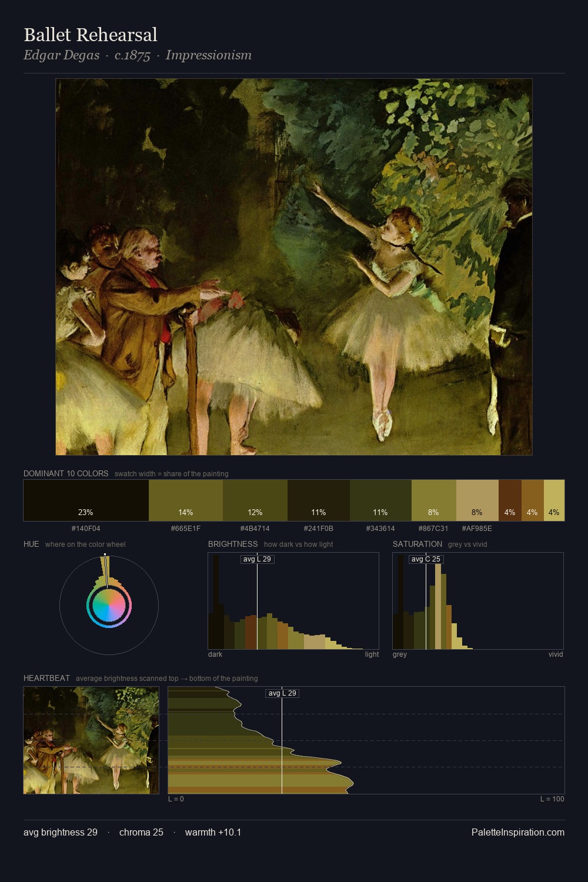Click the 'HEARTBEAT' section heading
The width and height of the screenshot is (588, 882).
click(46, 678)
